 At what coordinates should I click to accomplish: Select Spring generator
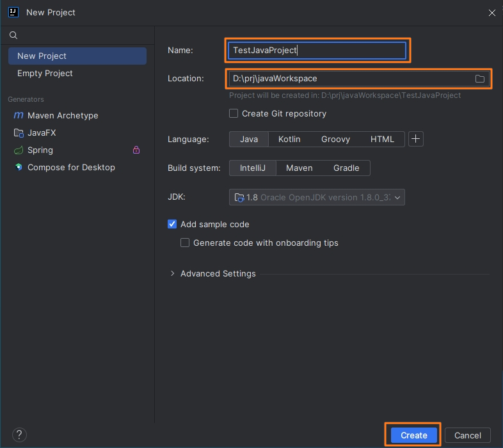pyautogui.click(x=77, y=150)
